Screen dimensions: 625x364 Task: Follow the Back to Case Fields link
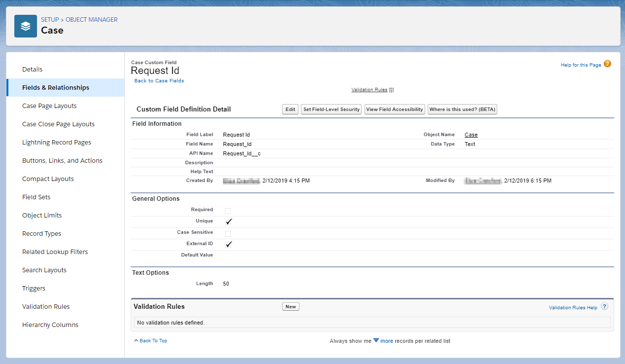[x=159, y=80]
